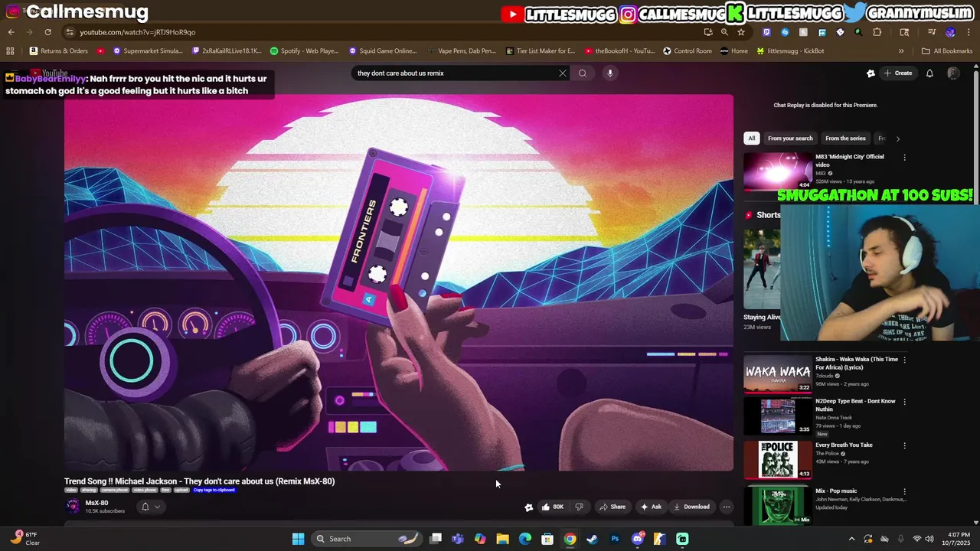This screenshot has width=980, height=551.
Task: Open 2xRaKaiIRLLive18.1K bookmark
Action: click(x=227, y=51)
